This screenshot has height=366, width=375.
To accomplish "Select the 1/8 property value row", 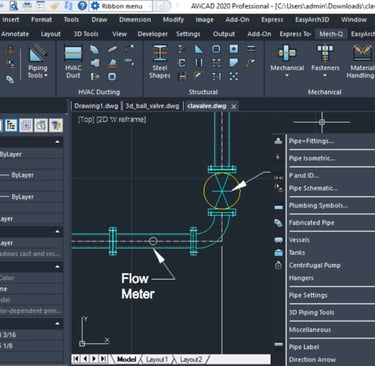I will [31, 346].
